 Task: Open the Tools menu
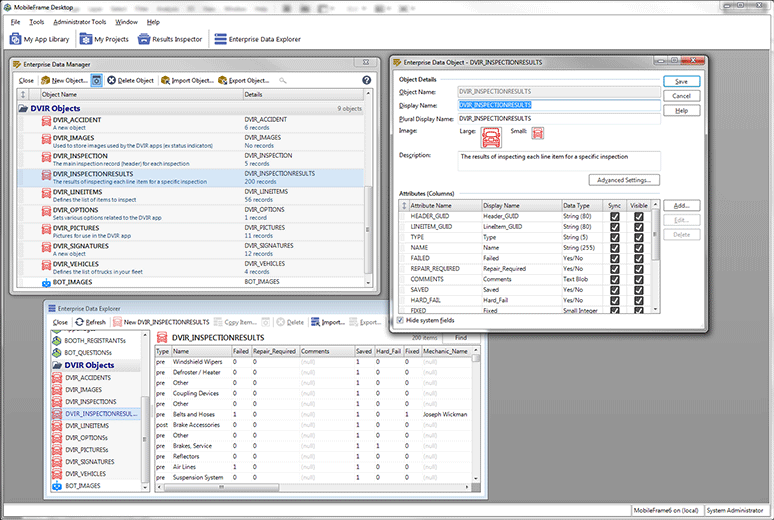click(x=36, y=22)
